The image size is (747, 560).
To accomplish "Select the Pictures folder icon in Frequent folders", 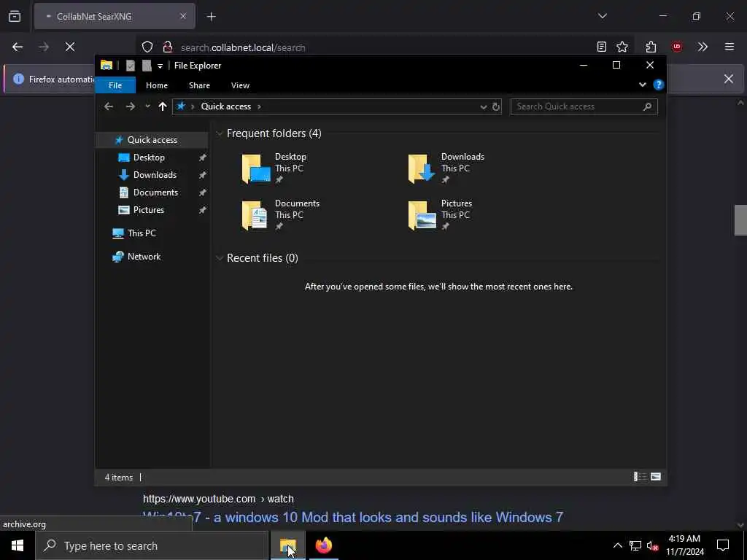I will tap(422, 215).
